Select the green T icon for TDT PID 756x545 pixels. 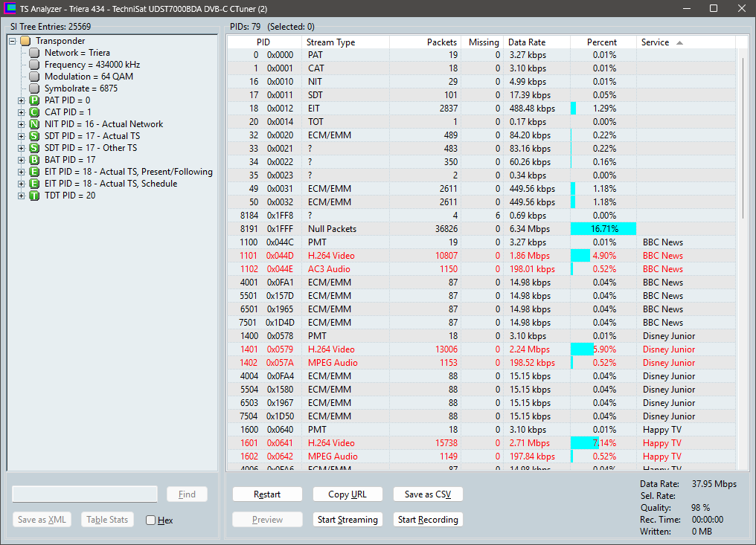click(x=34, y=195)
